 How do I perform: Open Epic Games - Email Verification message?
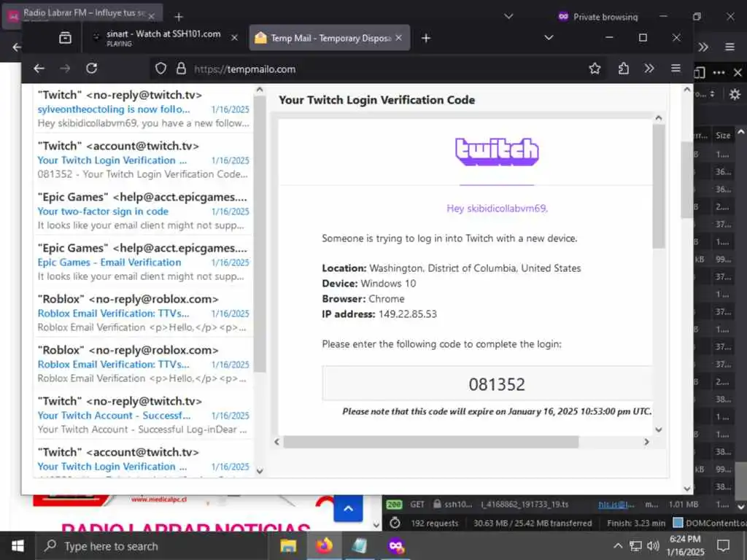point(143,262)
